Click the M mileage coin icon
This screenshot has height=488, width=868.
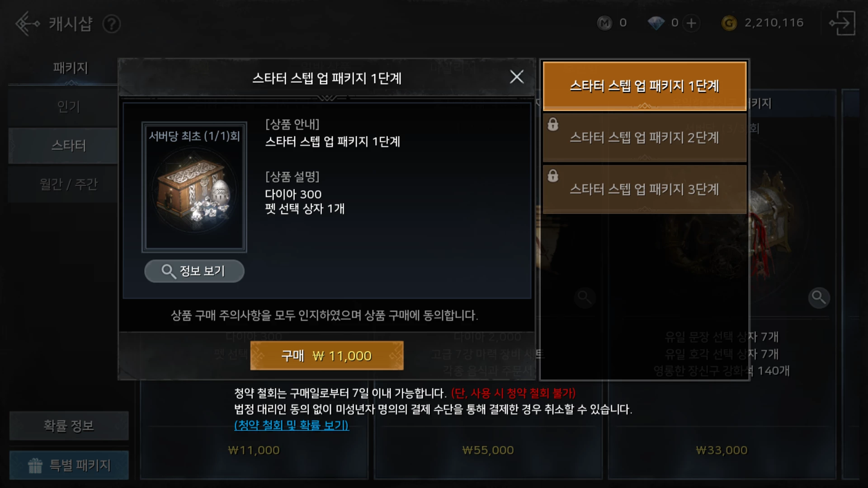(604, 23)
